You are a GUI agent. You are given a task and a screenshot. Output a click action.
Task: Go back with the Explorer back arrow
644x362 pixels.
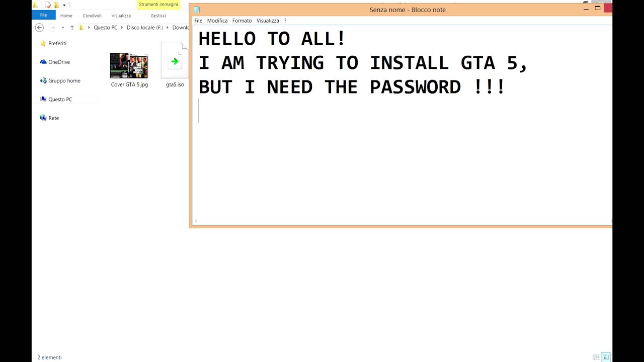click(39, 28)
